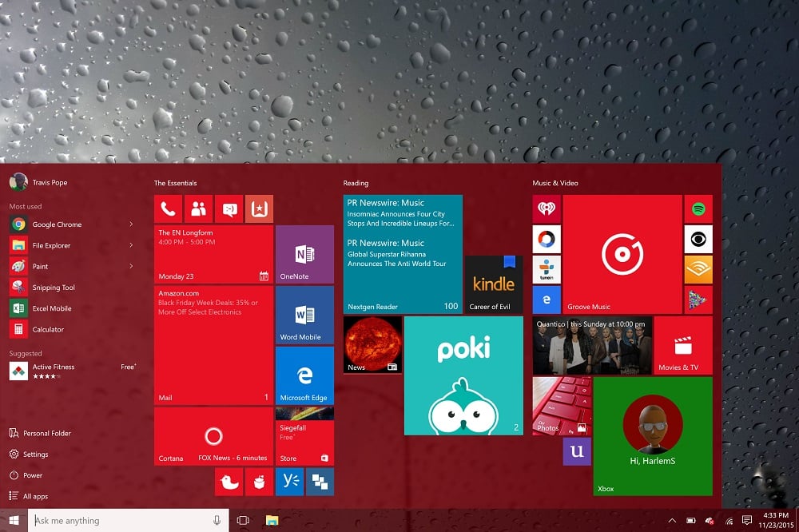The height and width of the screenshot is (532, 799).
Task: Open the Movies & TV tile
Action: tap(683, 345)
